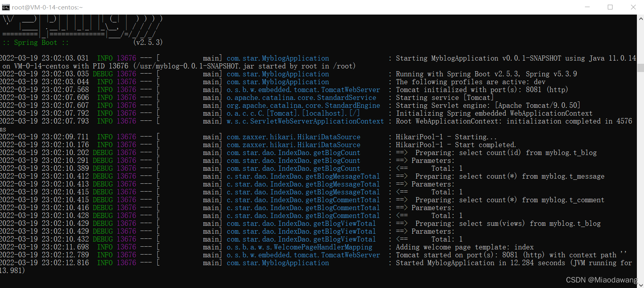The image size is (644, 288).
Task: Minimize the terminal window
Action: click(x=587, y=7)
